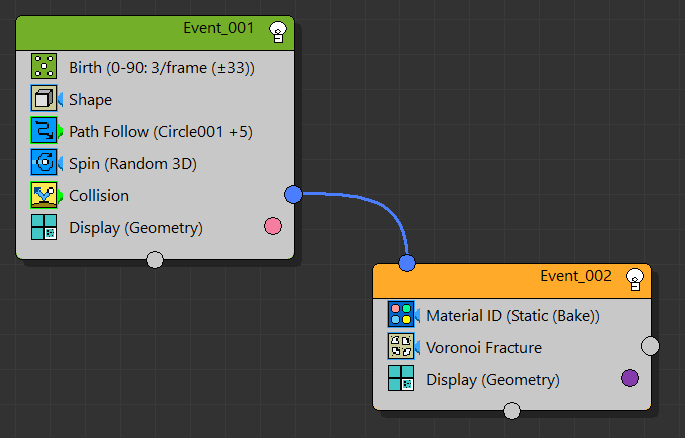Click the Collision test icon

click(x=43, y=196)
